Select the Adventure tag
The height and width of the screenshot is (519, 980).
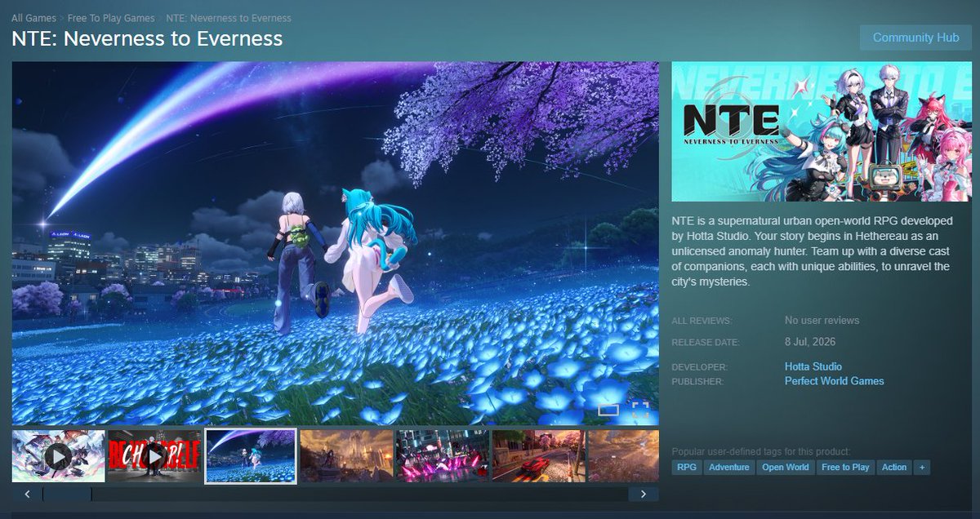click(728, 468)
